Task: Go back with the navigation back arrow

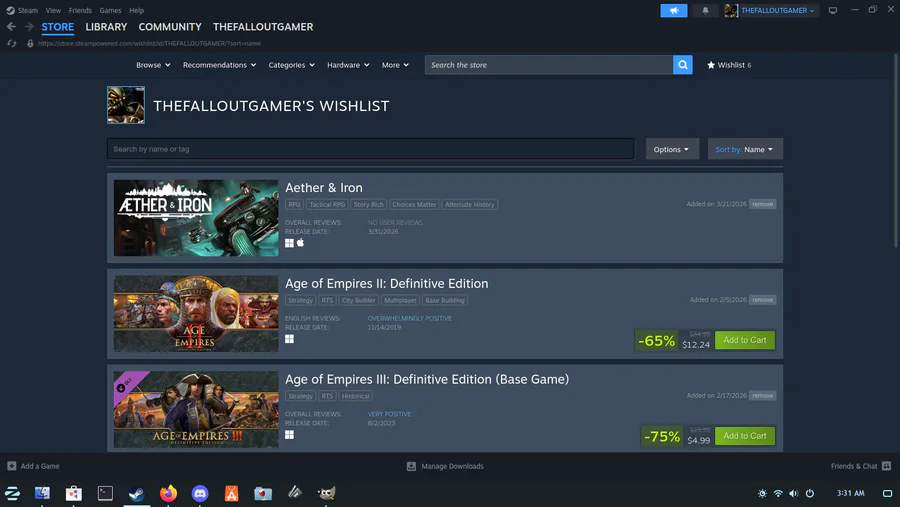Action: [11, 26]
